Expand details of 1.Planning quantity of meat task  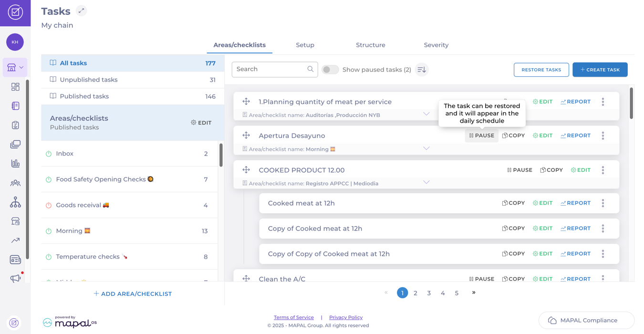[x=426, y=114]
